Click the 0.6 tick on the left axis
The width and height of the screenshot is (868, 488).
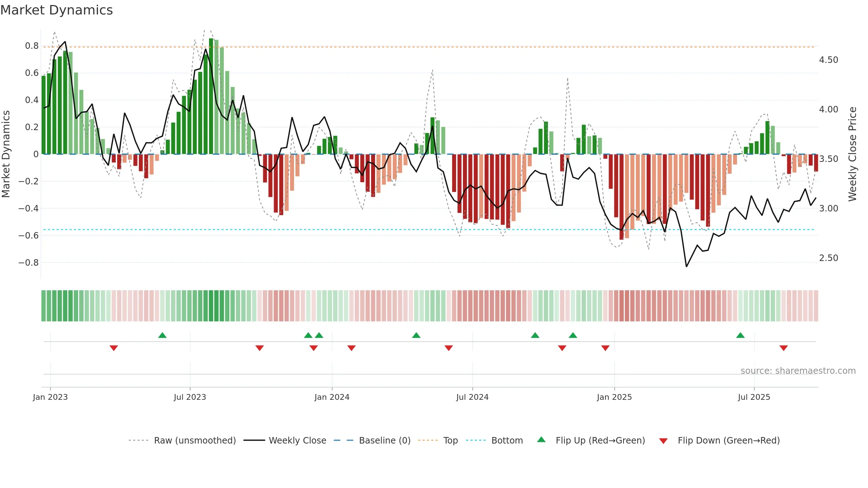pyautogui.click(x=32, y=73)
